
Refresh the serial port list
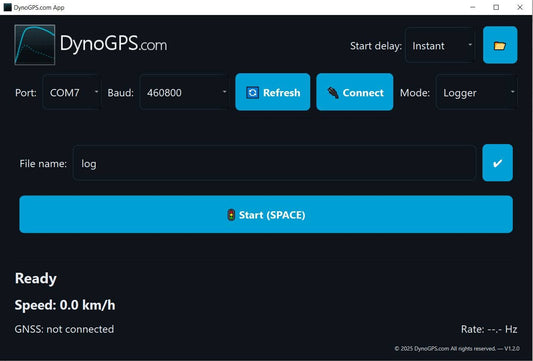(x=273, y=92)
